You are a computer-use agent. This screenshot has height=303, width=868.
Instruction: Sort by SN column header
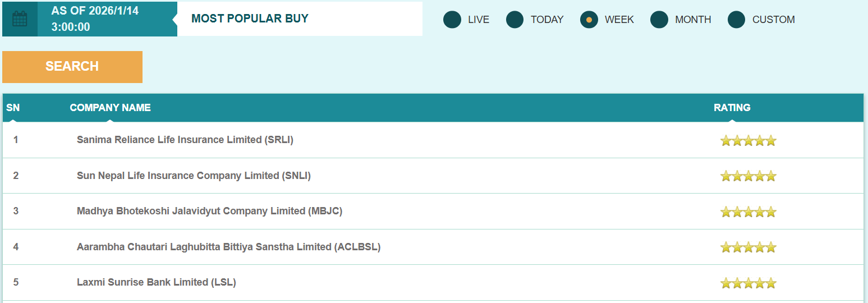pos(13,108)
